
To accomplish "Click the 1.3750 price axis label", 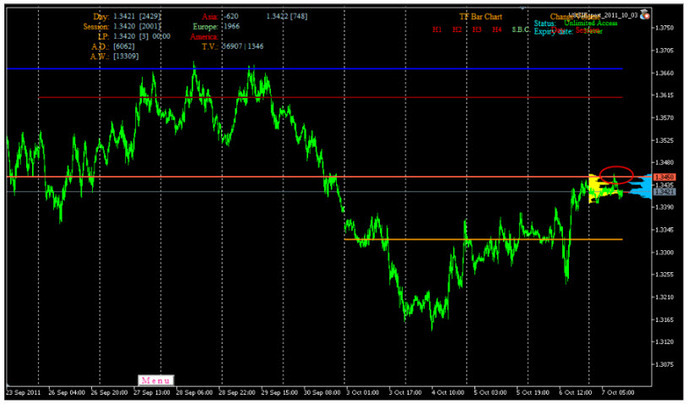I will click(x=663, y=28).
